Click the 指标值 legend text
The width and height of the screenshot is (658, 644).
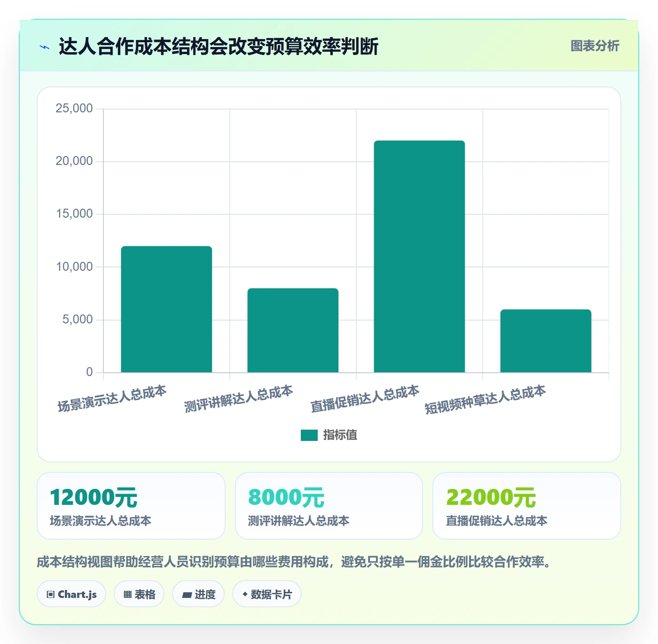click(x=340, y=435)
